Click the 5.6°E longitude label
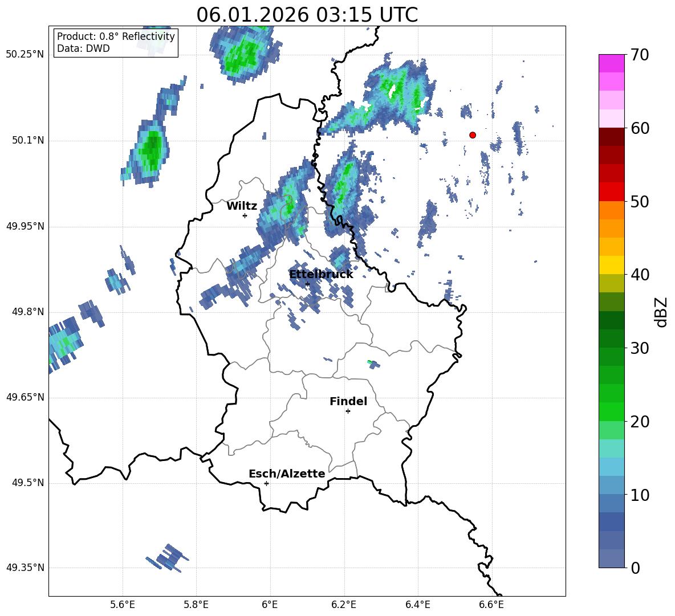This screenshot has width=675, height=616. click(123, 605)
